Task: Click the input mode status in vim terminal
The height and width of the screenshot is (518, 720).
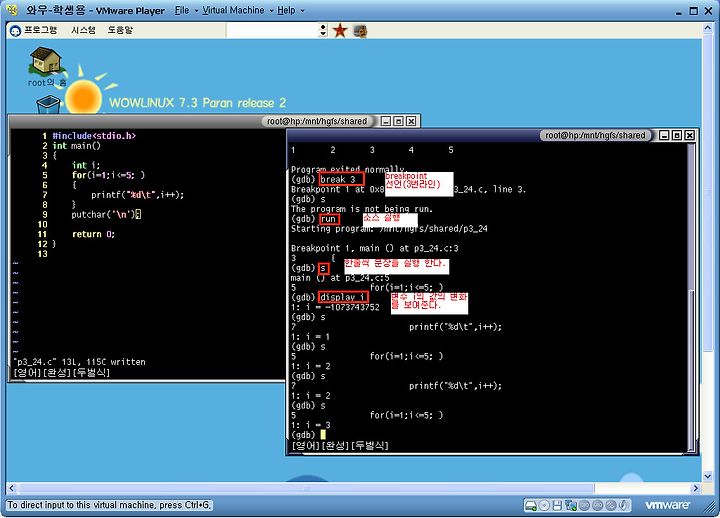Action: (62, 372)
